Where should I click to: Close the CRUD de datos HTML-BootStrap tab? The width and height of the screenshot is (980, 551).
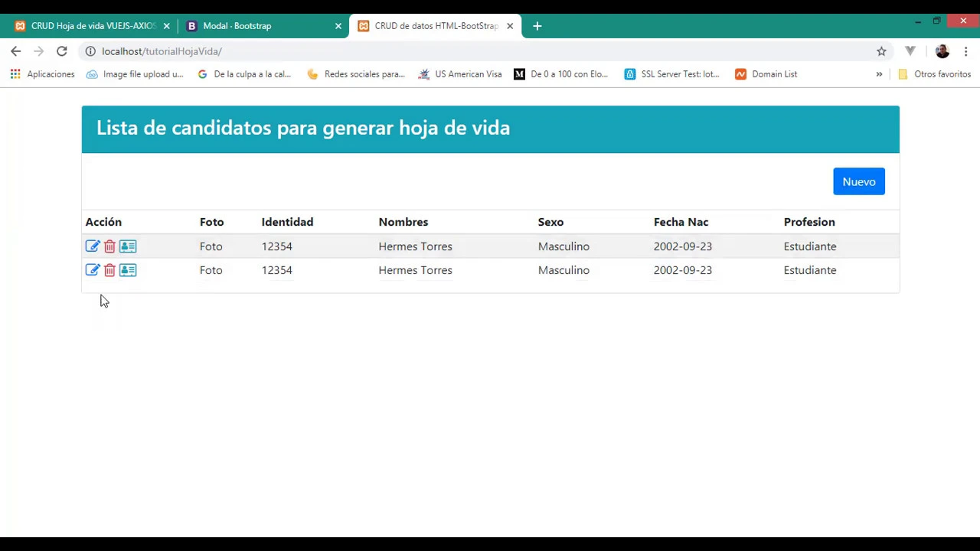click(510, 26)
